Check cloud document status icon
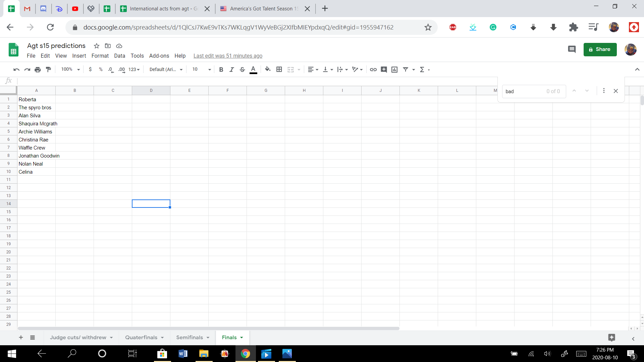Viewport: 644px width, 362px height. pos(119,46)
